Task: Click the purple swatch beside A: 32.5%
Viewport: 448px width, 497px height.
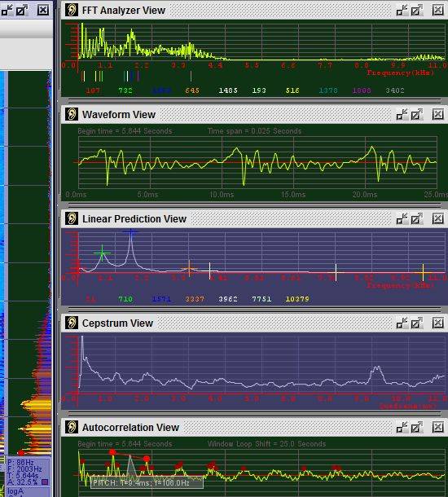Action: tap(45, 482)
